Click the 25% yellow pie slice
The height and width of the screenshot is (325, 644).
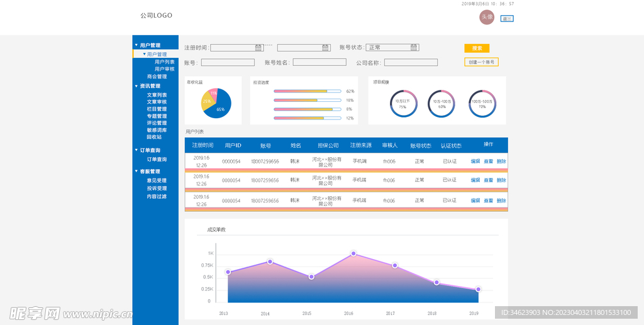click(x=206, y=102)
